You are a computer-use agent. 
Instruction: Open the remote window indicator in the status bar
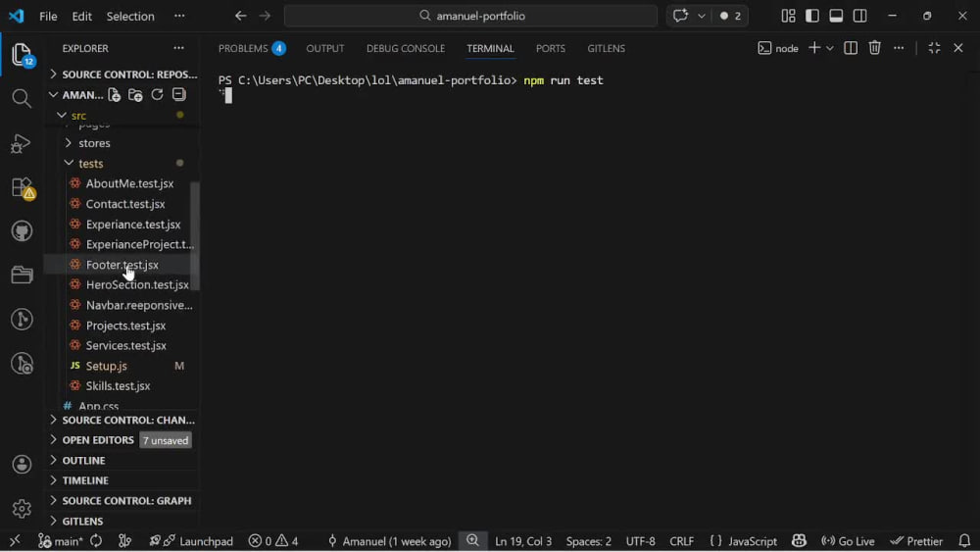coord(15,541)
